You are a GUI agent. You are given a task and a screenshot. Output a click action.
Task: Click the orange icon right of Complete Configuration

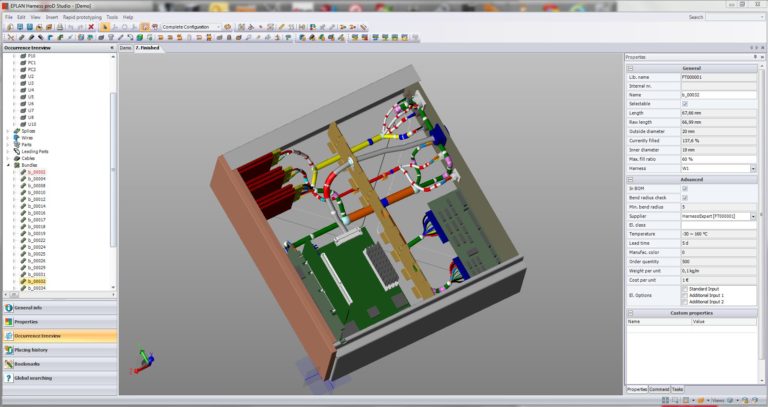pyautogui.click(x=227, y=27)
